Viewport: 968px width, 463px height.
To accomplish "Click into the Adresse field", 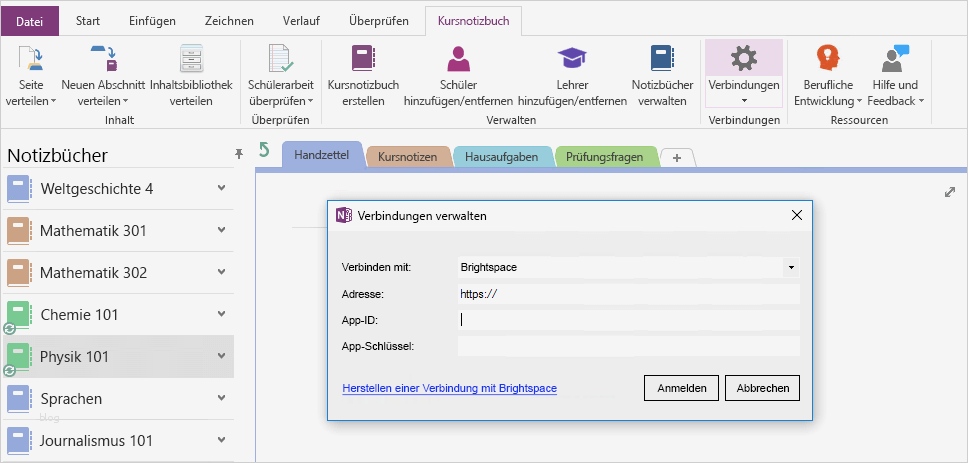I will [x=628, y=294].
